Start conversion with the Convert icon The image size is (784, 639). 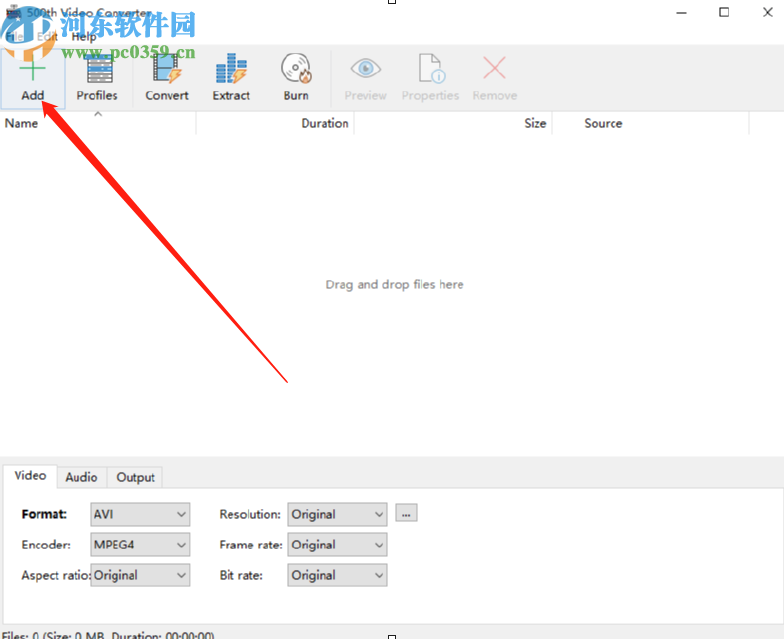tap(166, 78)
